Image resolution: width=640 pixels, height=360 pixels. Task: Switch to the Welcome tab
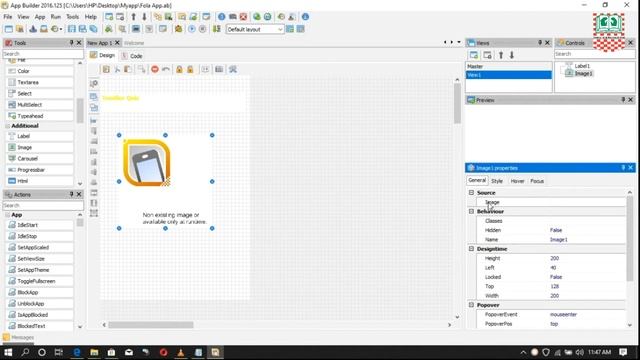(134, 43)
